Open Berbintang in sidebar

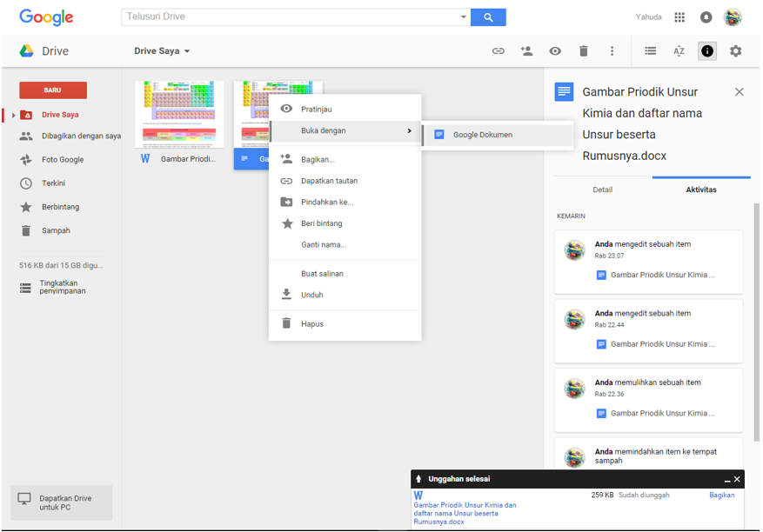tap(60, 207)
